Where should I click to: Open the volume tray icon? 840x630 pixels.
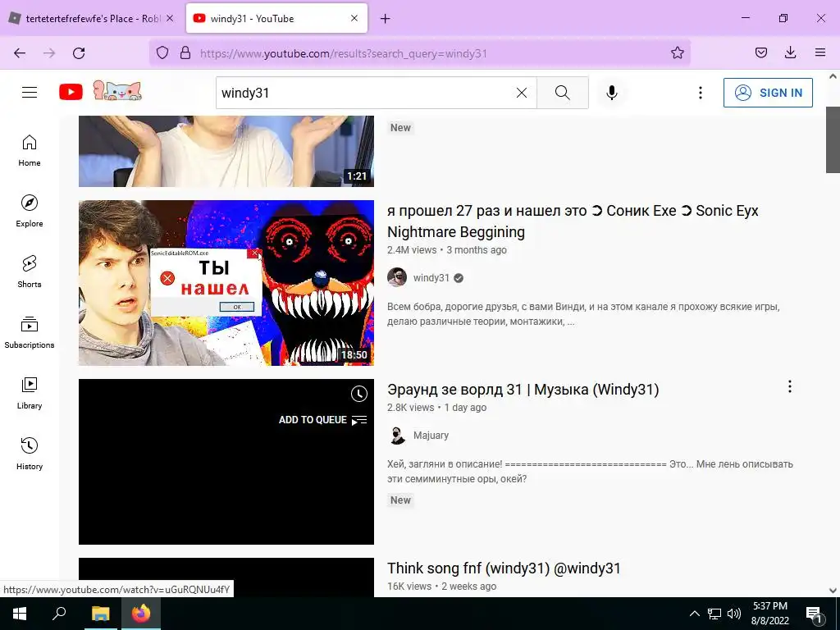click(x=734, y=614)
